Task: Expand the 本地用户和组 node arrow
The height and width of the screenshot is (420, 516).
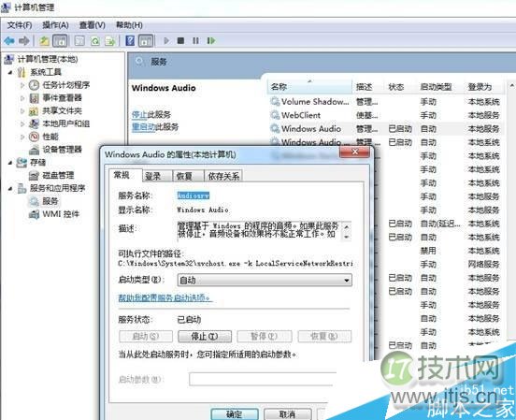Action: [22, 123]
